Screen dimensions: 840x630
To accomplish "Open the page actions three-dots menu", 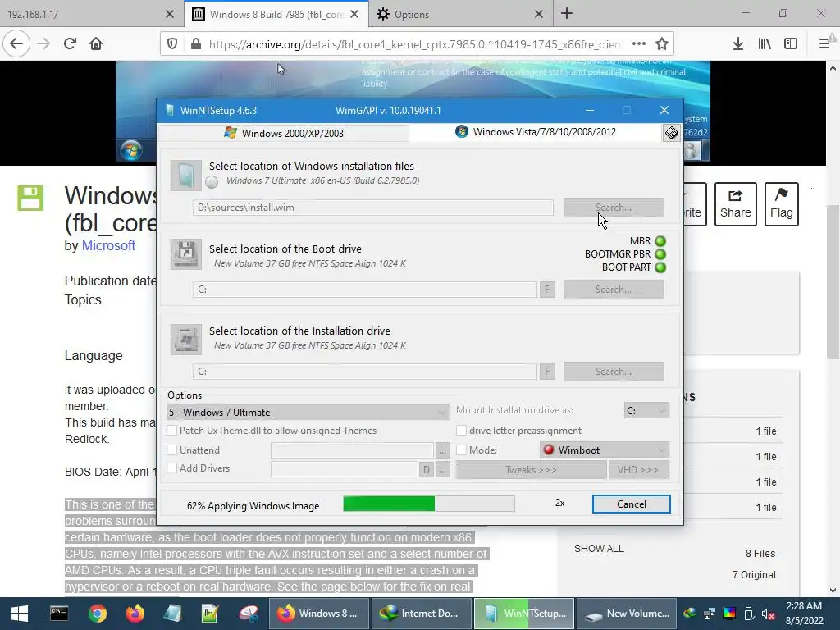I will coord(638,44).
